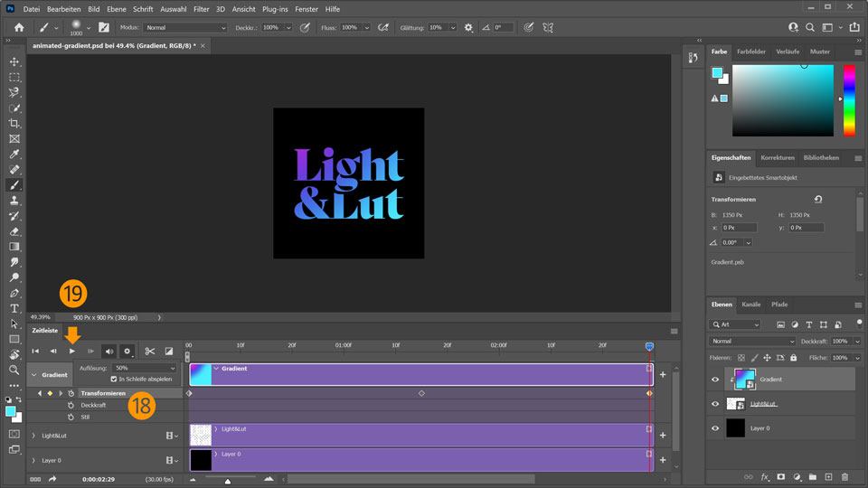Click the hue slider in Farbe panel
Image resolution: width=868 pixels, height=488 pixels.
click(849, 99)
